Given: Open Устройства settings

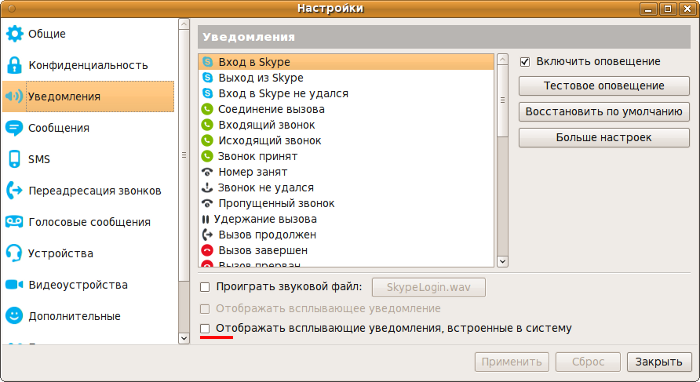Looking at the screenshot, I should [88, 253].
